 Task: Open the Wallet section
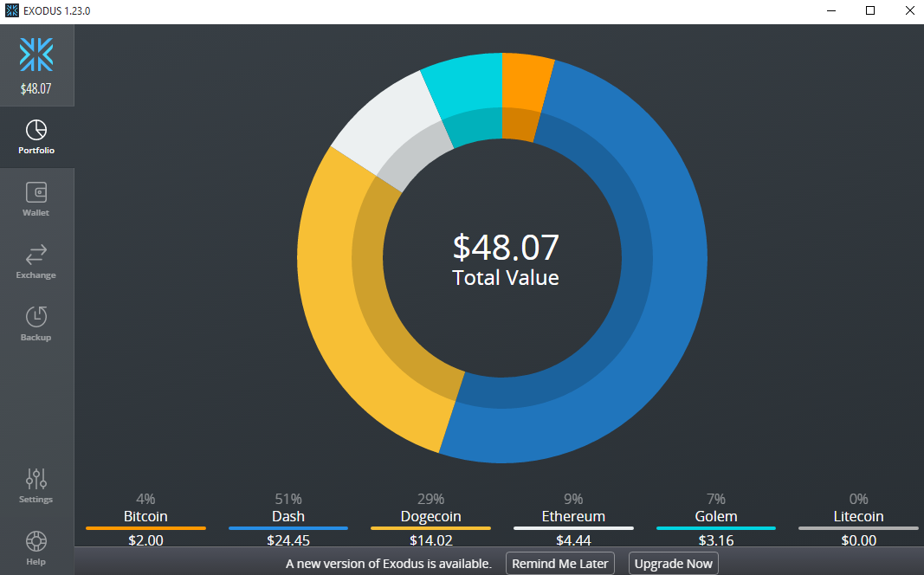[x=36, y=199]
